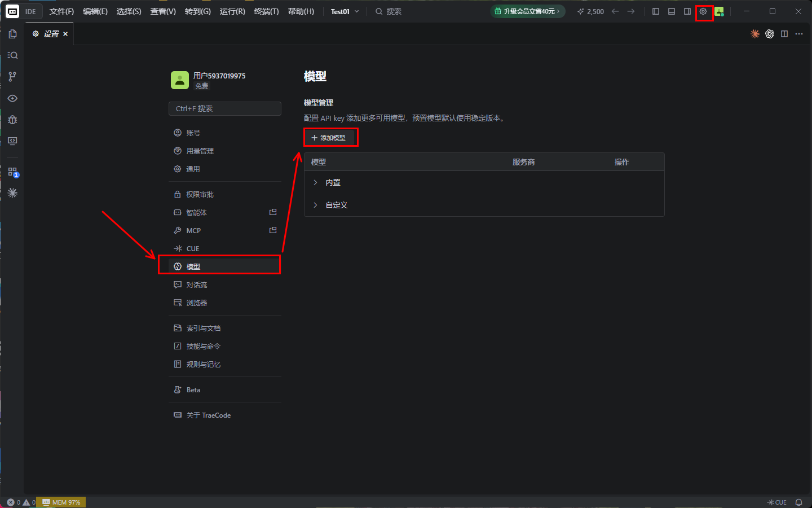Select 关于 TraeCode in settings sidebar
This screenshot has width=812, height=508.
[x=225, y=415]
